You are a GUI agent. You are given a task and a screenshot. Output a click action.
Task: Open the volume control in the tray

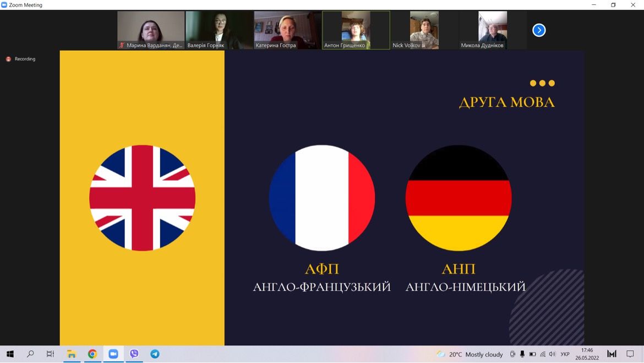[552, 354]
